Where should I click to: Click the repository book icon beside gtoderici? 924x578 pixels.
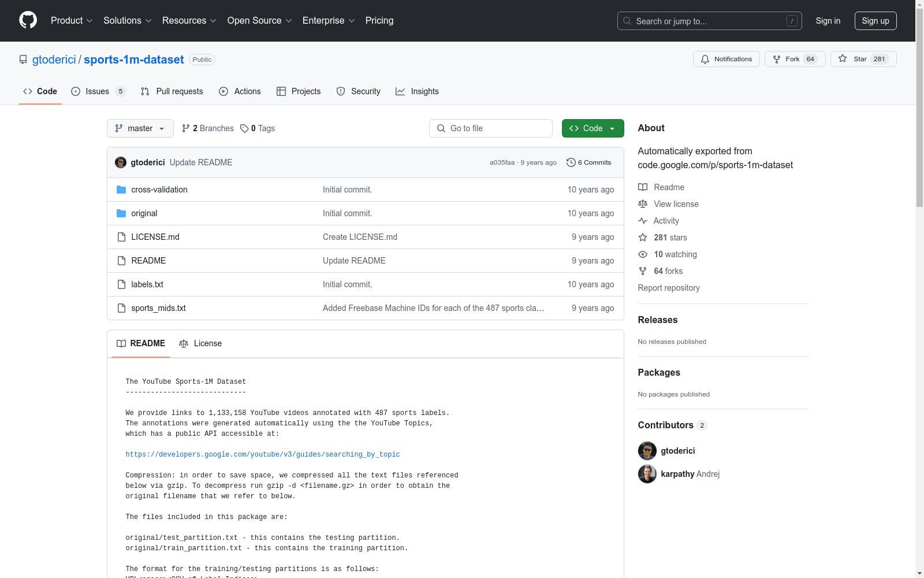pos(23,60)
